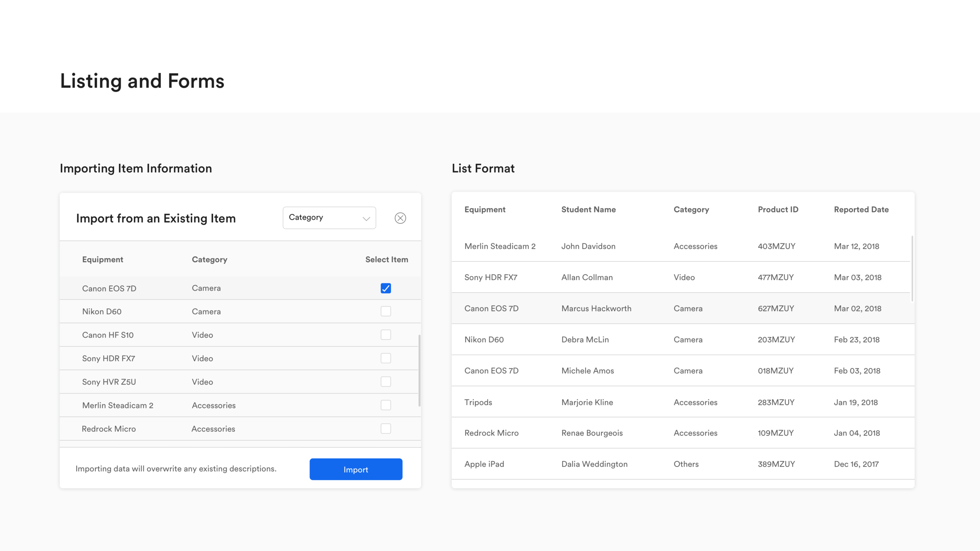Click Marjorie Kline student name

pyautogui.click(x=587, y=402)
